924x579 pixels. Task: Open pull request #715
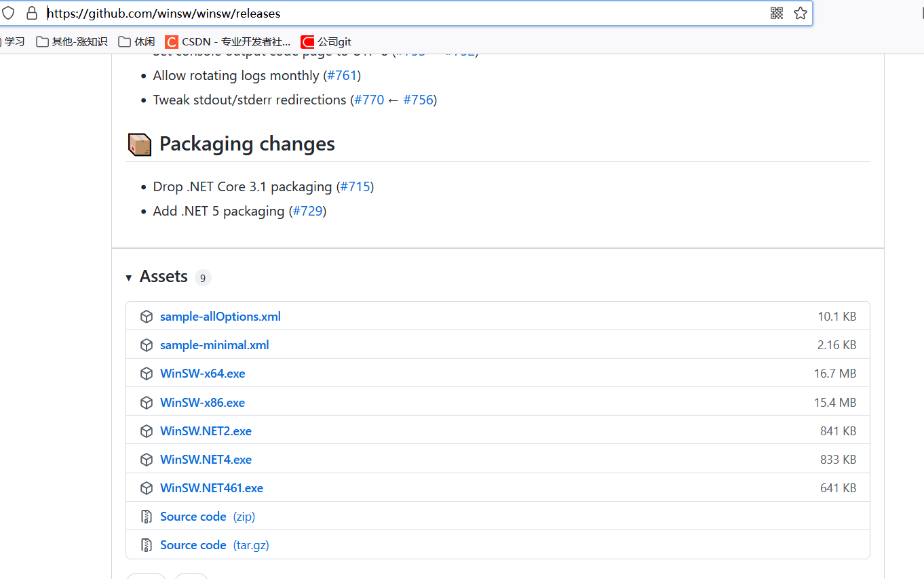355,186
